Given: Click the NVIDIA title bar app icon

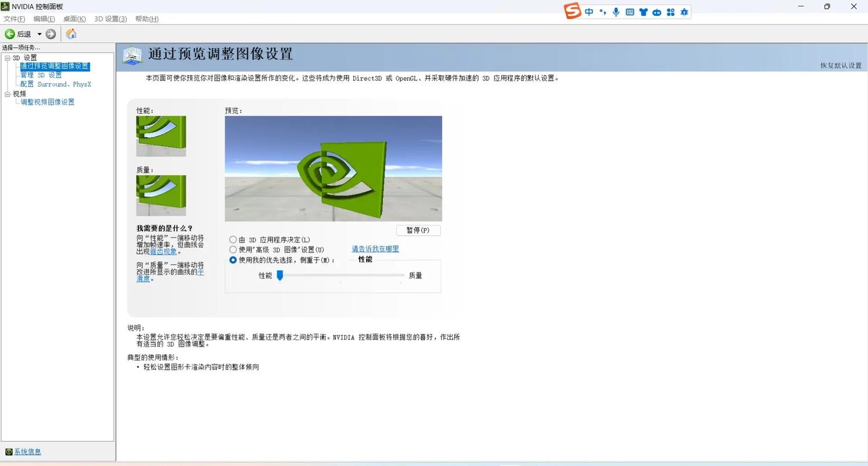Looking at the screenshot, I should [x=5, y=6].
